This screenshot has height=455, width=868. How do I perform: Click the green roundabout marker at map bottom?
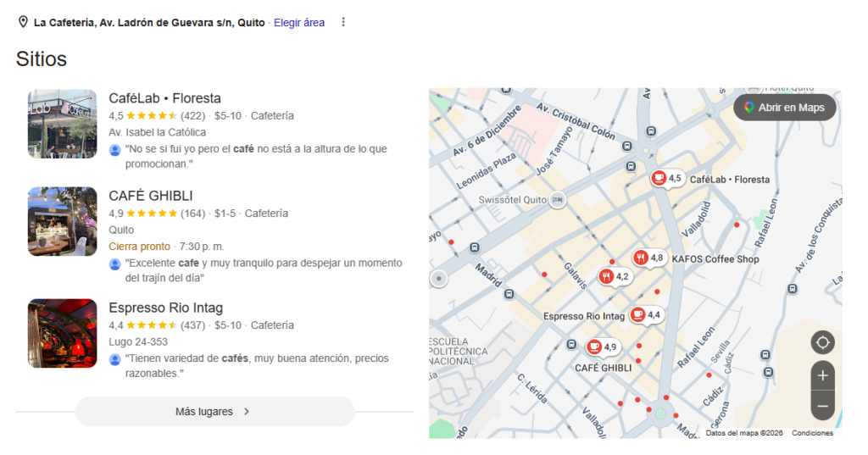(660, 413)
